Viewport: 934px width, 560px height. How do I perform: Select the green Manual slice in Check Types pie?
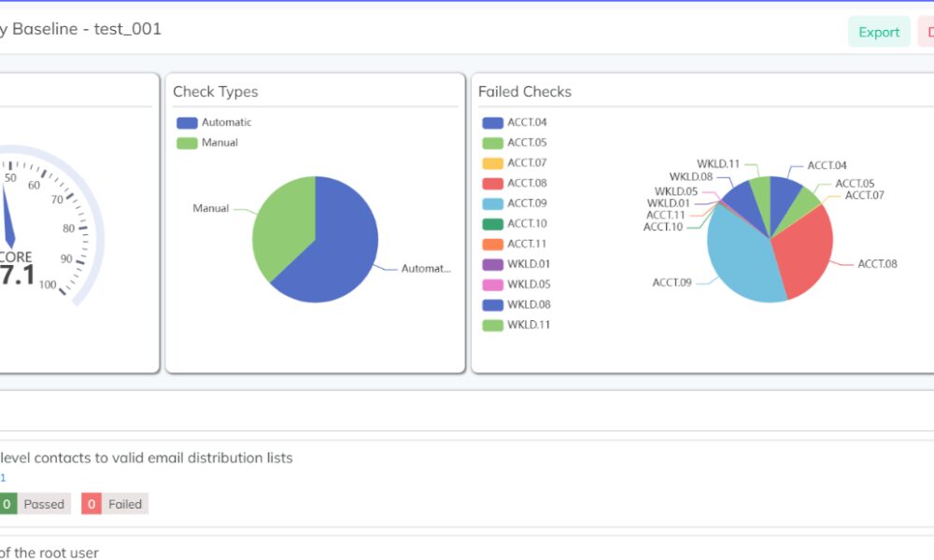click(280, 219)
